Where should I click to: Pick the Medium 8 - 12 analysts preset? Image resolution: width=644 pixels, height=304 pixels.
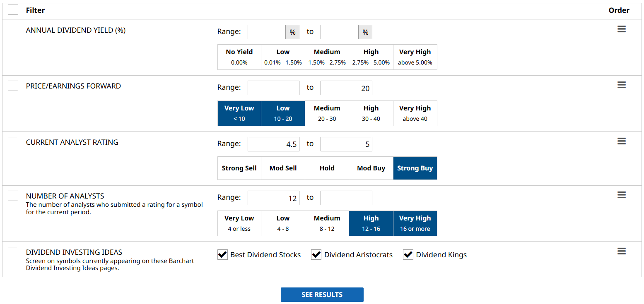click(x=327, y=223)
